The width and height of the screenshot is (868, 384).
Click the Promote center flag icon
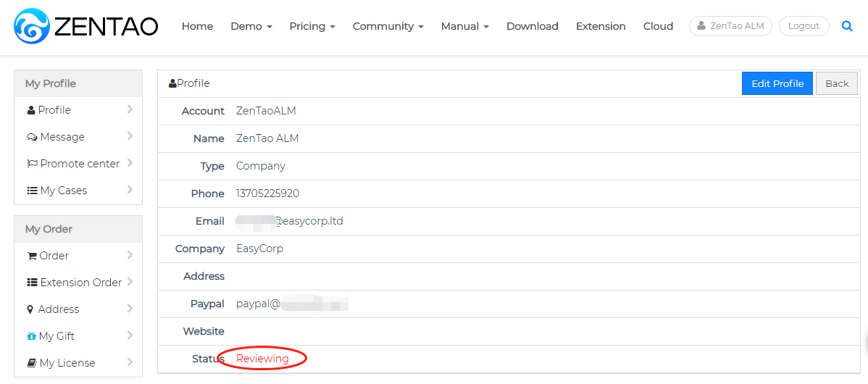[32, 164]
